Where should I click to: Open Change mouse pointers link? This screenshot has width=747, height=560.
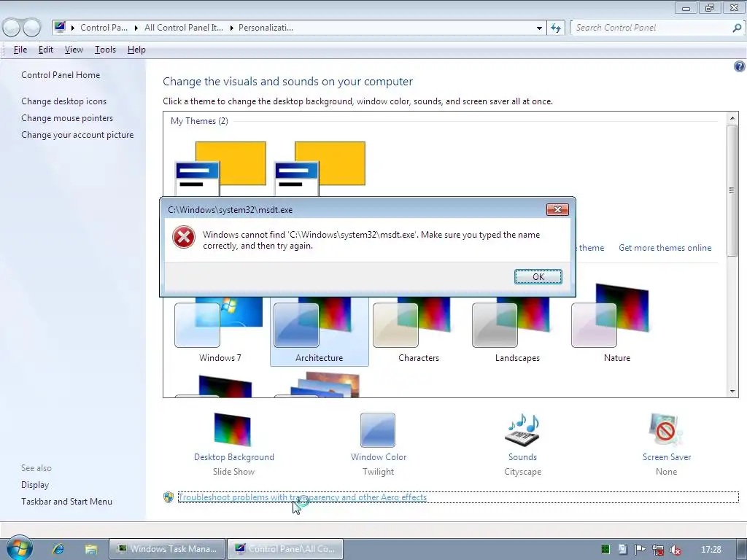(x=67, y=118)
